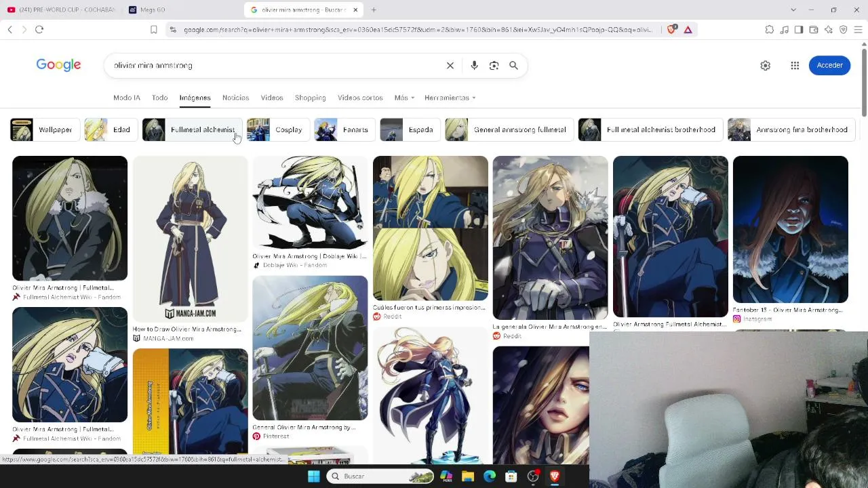Click the Acceder sign-in button
This screenshot has height=488, width=868.
(x=829, y=65)
